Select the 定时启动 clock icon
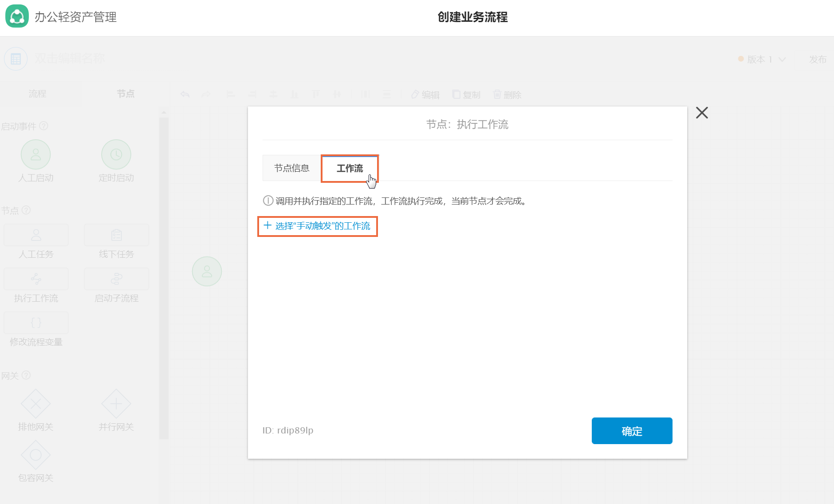This screenshot has height=504, width=834. pyautogui.click(x=116, y=154)
